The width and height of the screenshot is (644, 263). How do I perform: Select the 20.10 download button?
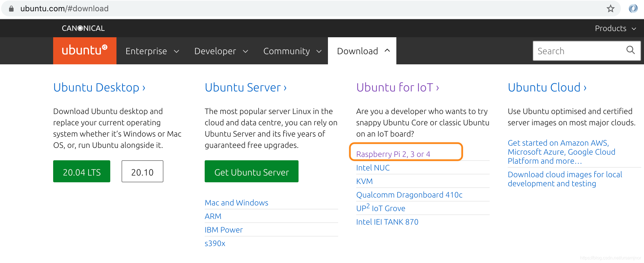coord(142,171)
